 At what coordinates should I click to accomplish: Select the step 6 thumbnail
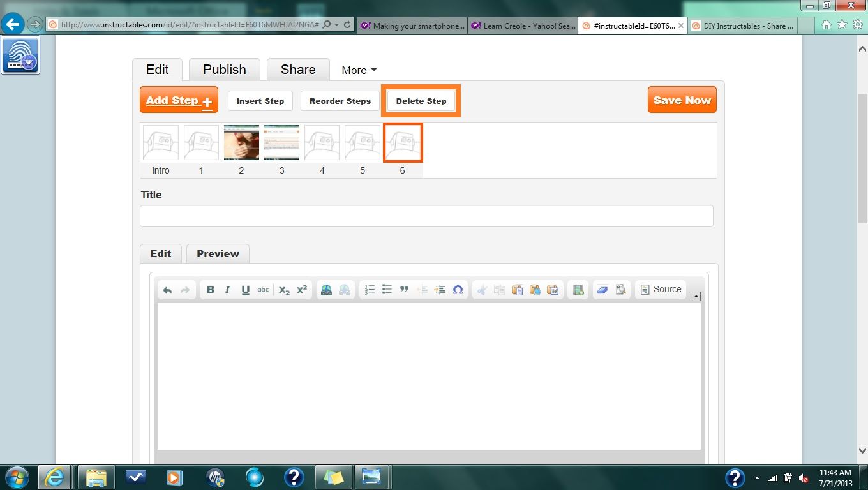403,142
